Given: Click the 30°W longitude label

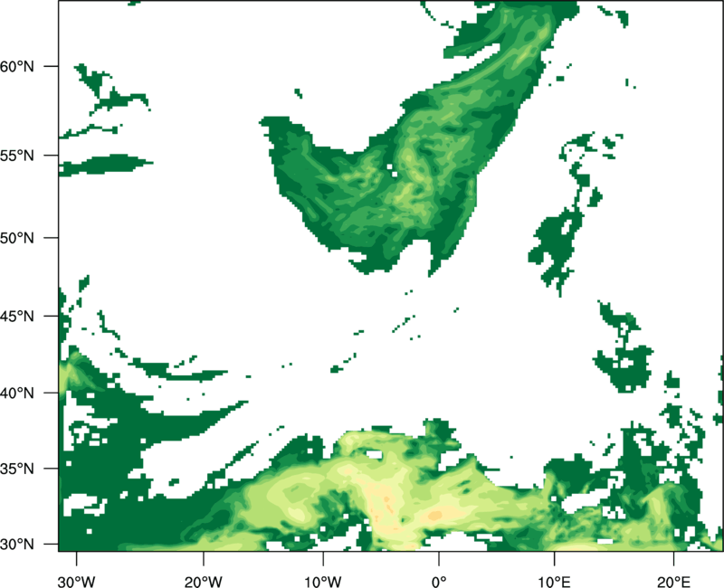Looking at the screenshot, I should [77, 582].
